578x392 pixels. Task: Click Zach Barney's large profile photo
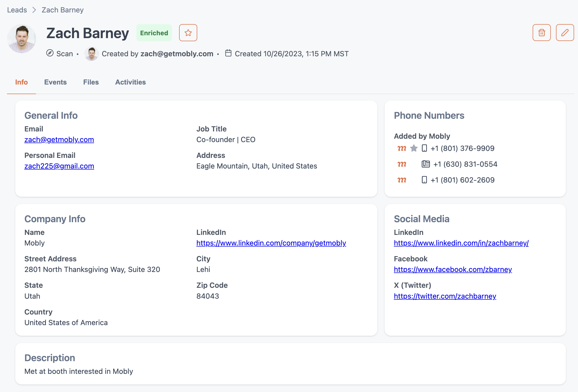pos(22,39)
